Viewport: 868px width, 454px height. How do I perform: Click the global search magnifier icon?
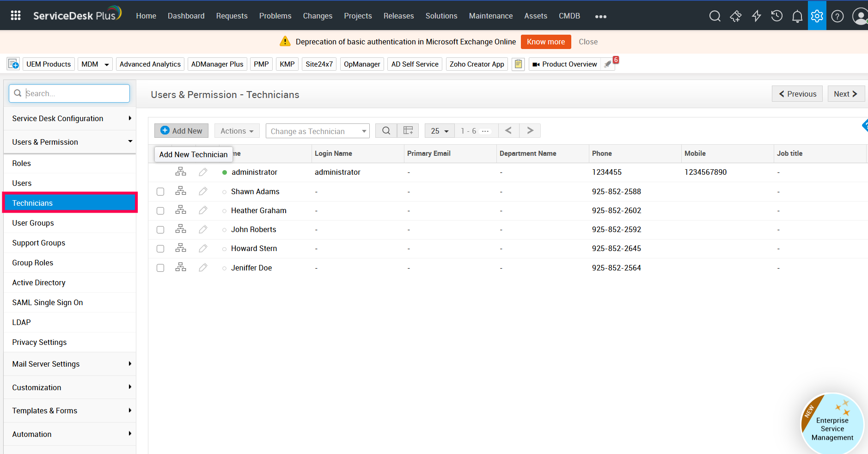click(x=715, y=16)
